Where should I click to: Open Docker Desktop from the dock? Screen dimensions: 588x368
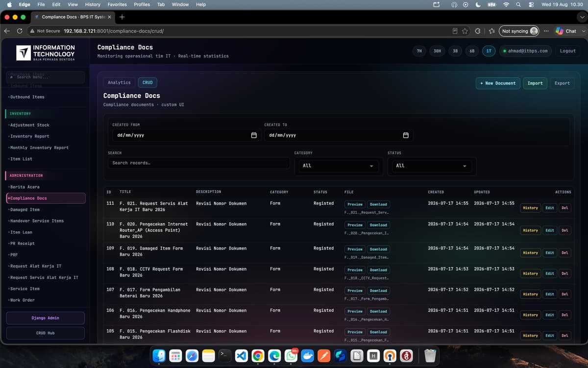(x=308, y=356)
